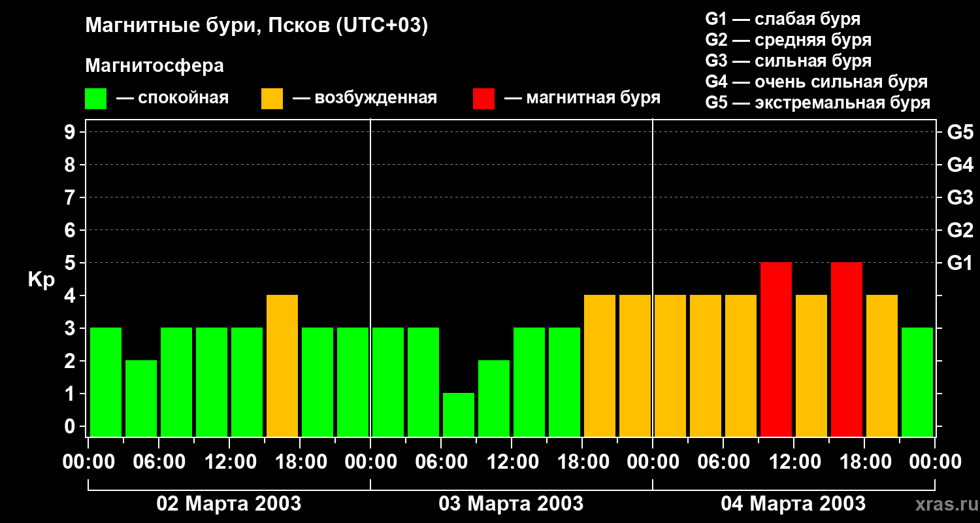Click the orange bar on 02 Марта

click(x=282, y=365)
